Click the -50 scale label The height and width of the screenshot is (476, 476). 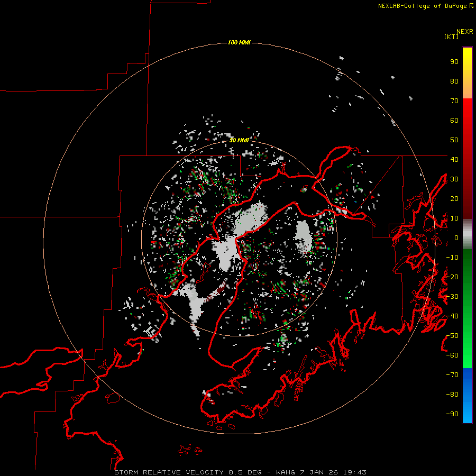tap(452, 336)
